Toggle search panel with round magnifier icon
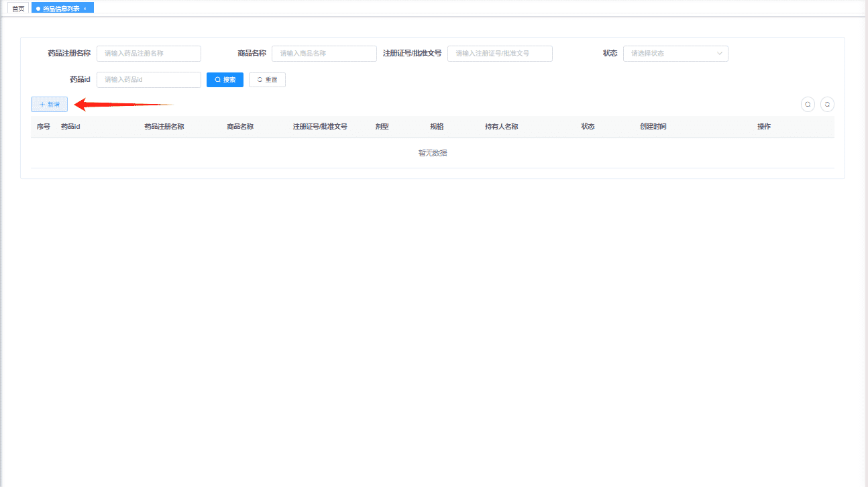 [808, 105]
